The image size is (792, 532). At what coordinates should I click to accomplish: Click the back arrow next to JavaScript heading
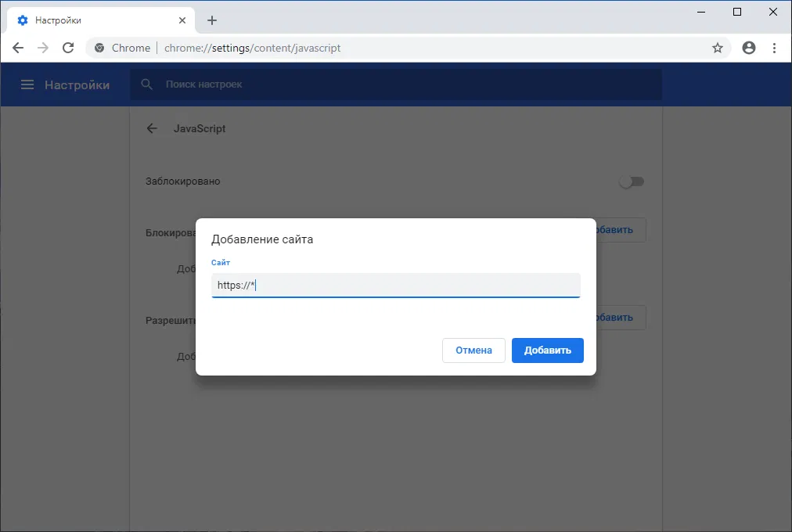click(x=152, y=128)
